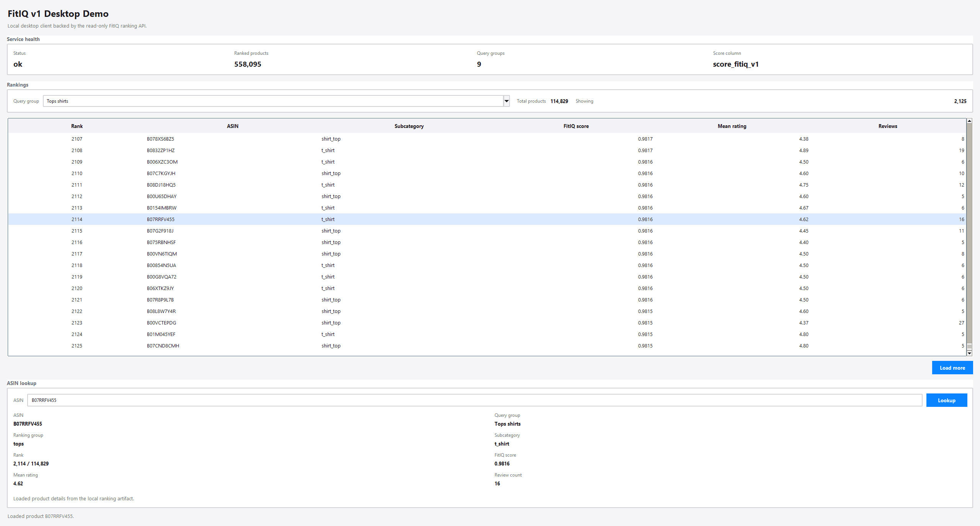Select row with ASIN B075RBNHSF
Screen dimensions: 980x526
pyautogui.click(x=487, y=242)
